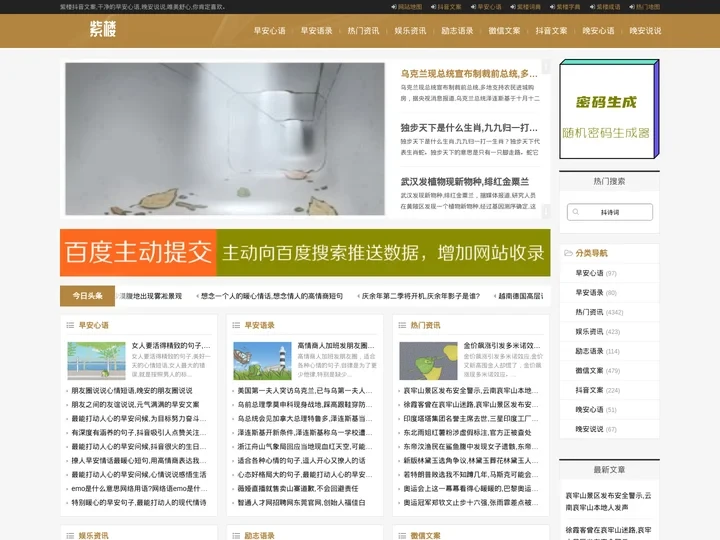This screenshot has width=720, height=540.
Task: Open 浙江舟山气象局回应当地现血红天空 article
Action: click(305, 447)
